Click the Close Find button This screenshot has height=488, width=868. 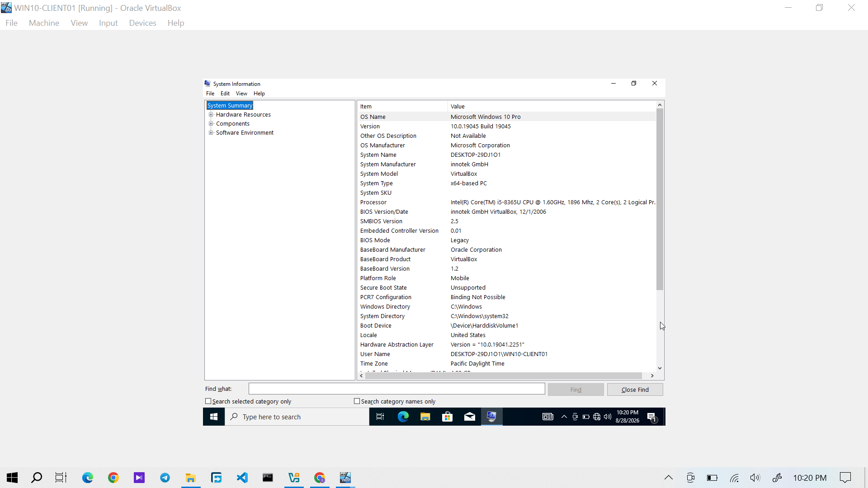(x=635, y=389)
